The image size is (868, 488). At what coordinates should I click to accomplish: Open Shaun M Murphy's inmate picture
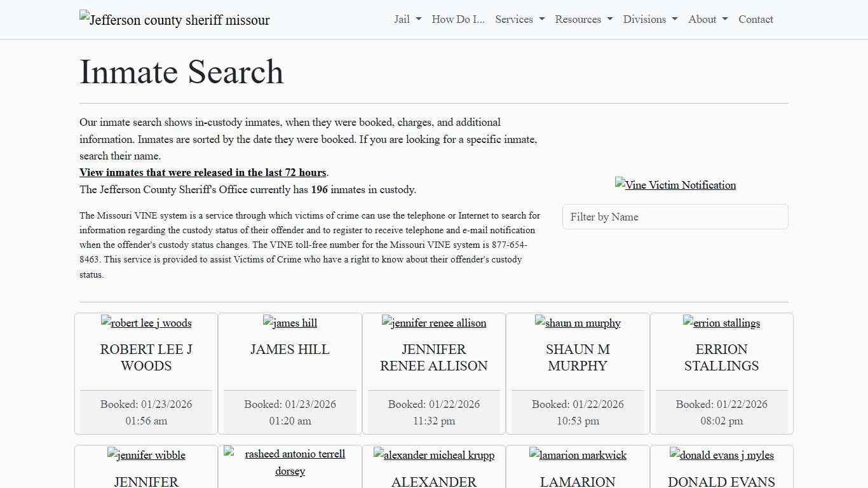pyautogui.click(x=578, y=323)
